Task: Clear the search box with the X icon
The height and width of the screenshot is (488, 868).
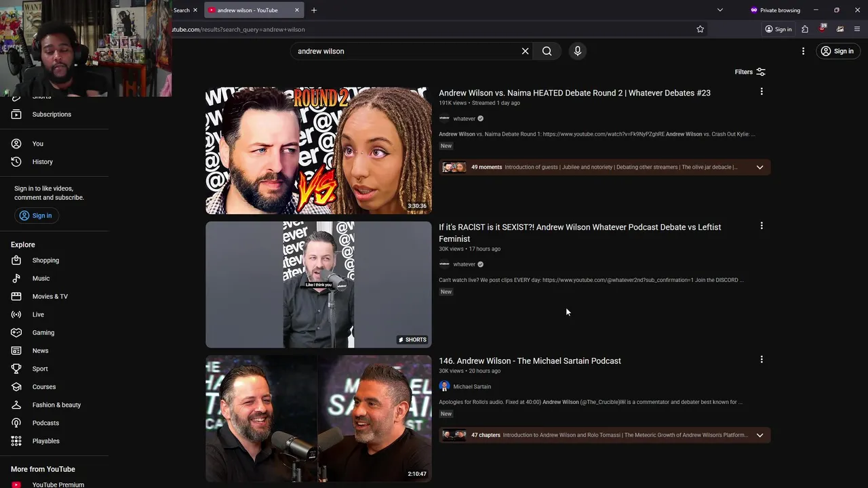Action: coord(525,51)
